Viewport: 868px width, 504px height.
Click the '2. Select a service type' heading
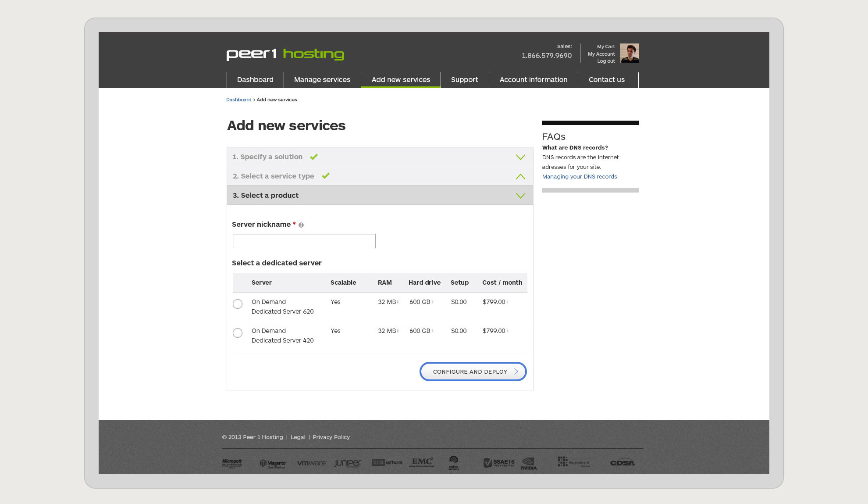tap(274, 176)
